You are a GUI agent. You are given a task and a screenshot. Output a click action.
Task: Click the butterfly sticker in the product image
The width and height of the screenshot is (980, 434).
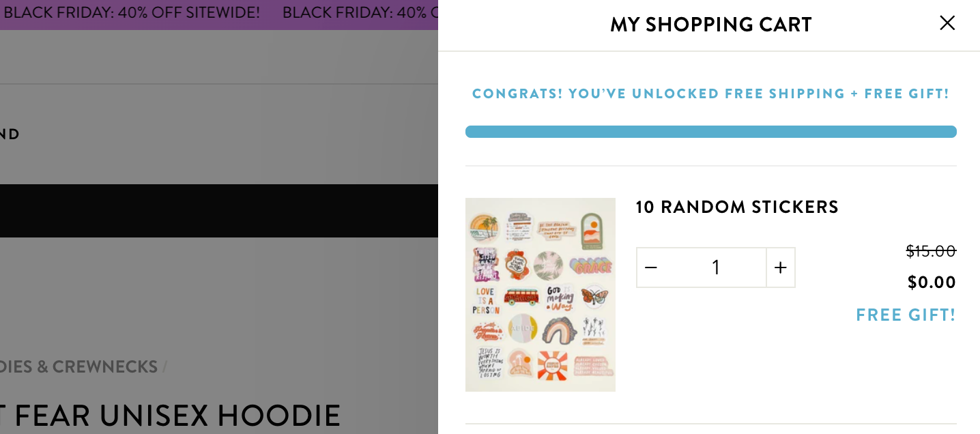[x=594, y=296]
